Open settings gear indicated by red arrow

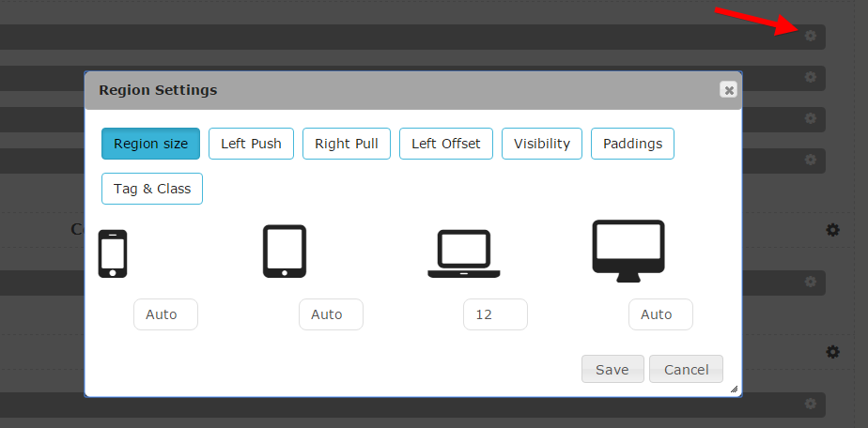810,36
